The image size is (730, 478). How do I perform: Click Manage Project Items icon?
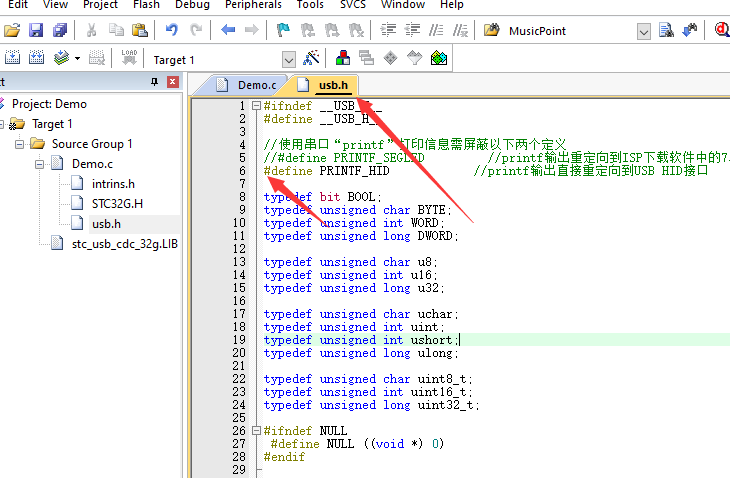pyautogui.click(x=343, y=59)
